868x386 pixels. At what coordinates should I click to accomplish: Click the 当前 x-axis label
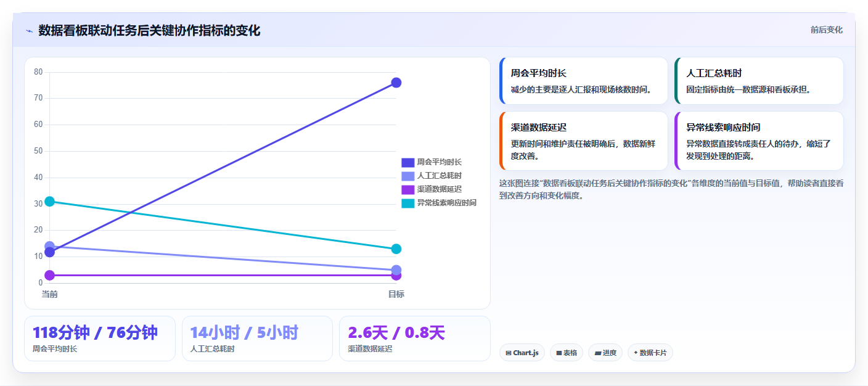[50, 295]
